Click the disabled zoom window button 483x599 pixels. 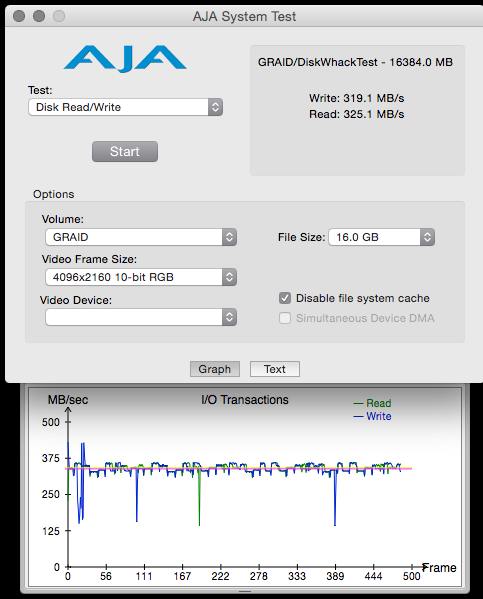[59, 16]
